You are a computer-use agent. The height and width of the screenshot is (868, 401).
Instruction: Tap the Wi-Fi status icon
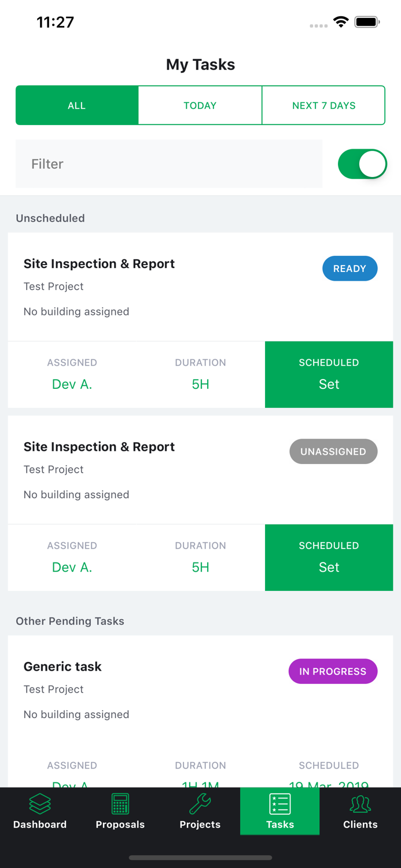point(341,21)
